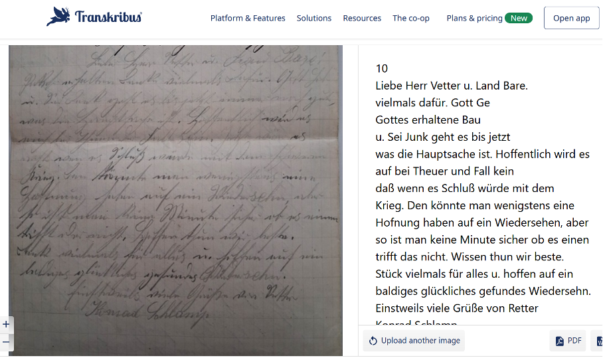Expand the Solutions menu
Screen dimensions: 603x364
314,18
